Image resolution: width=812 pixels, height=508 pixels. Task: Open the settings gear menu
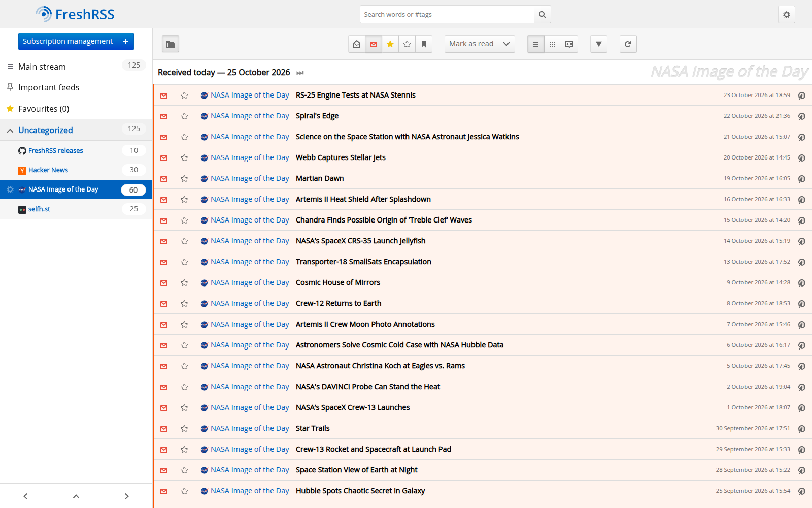(786, 15)
